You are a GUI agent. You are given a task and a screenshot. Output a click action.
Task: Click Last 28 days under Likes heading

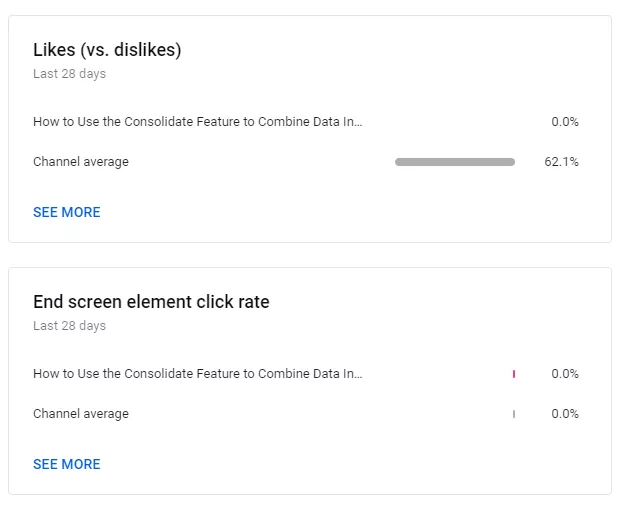(x=69, y=74)
